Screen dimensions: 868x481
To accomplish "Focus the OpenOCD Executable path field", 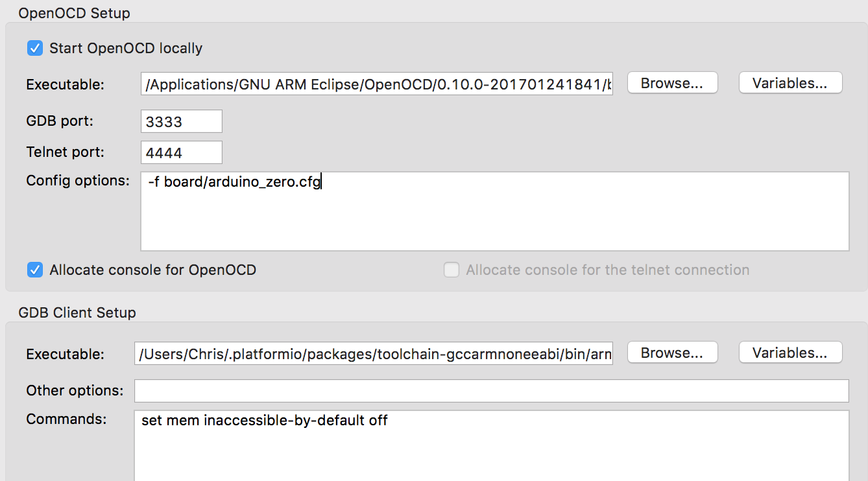I will click(376, 84).
